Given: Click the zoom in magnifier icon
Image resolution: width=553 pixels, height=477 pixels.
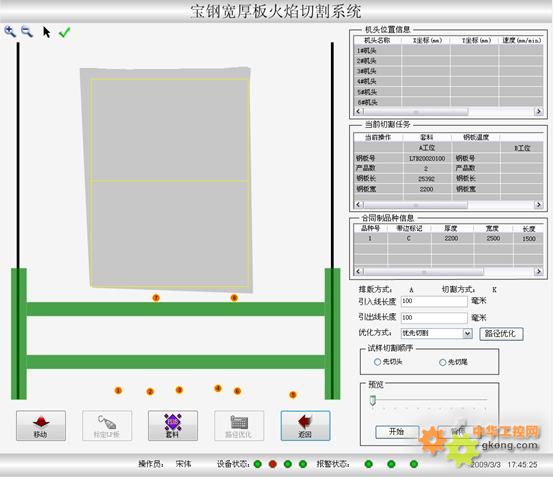Looking at the screenshot, I should pyautogui.click(x=10, y=32).
